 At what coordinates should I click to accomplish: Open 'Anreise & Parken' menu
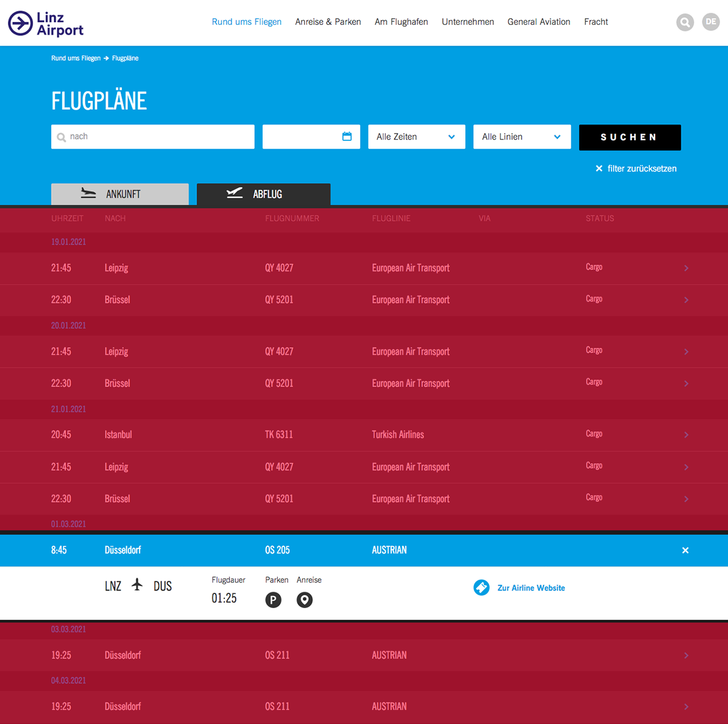[x=328, y=22]
